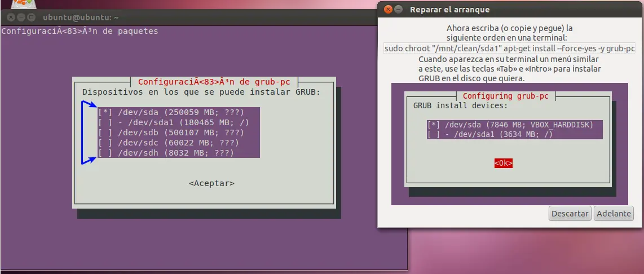The width and height of the screenshot is (644, 274).
Task: Click 'de paquetes' text in the terminal
Action: (130, 31)
